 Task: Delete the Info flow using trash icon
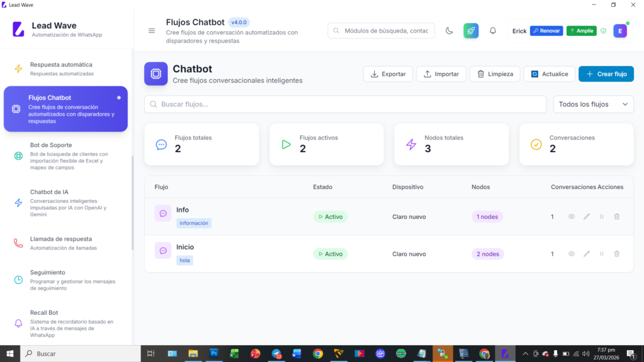coord(616,217)
